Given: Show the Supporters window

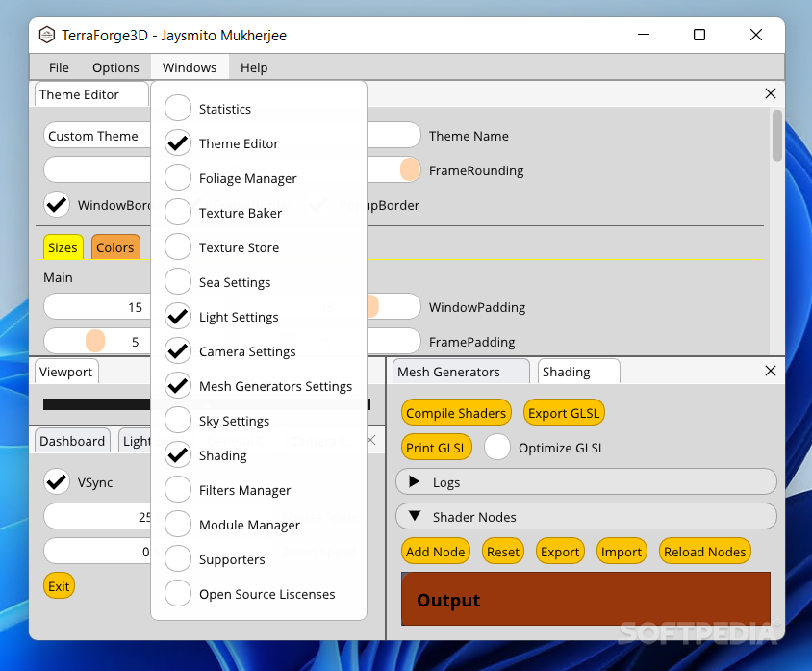Looking at the screenshot, I should [178, 559].
